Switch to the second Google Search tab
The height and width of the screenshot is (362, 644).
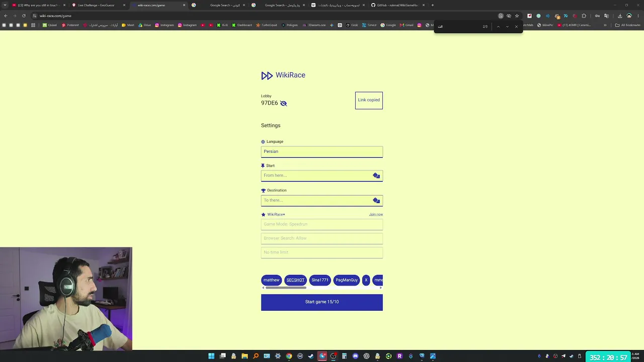(x=278, y=5)
